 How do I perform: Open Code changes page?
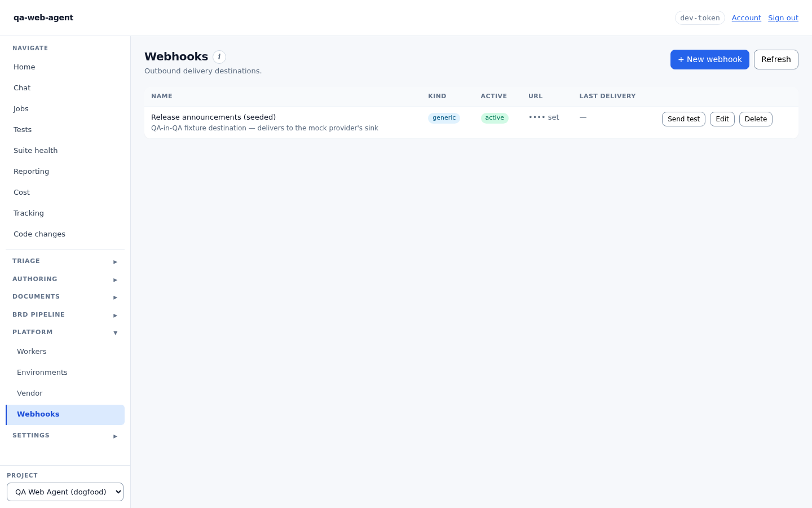(x=65, y=234)
